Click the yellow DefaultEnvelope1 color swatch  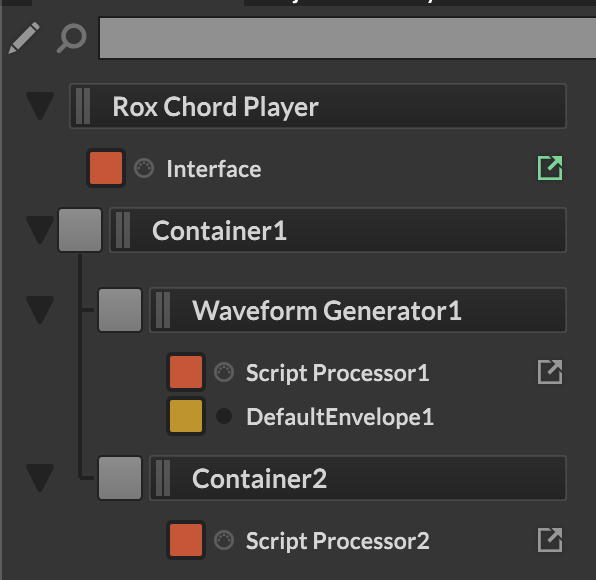186,416
